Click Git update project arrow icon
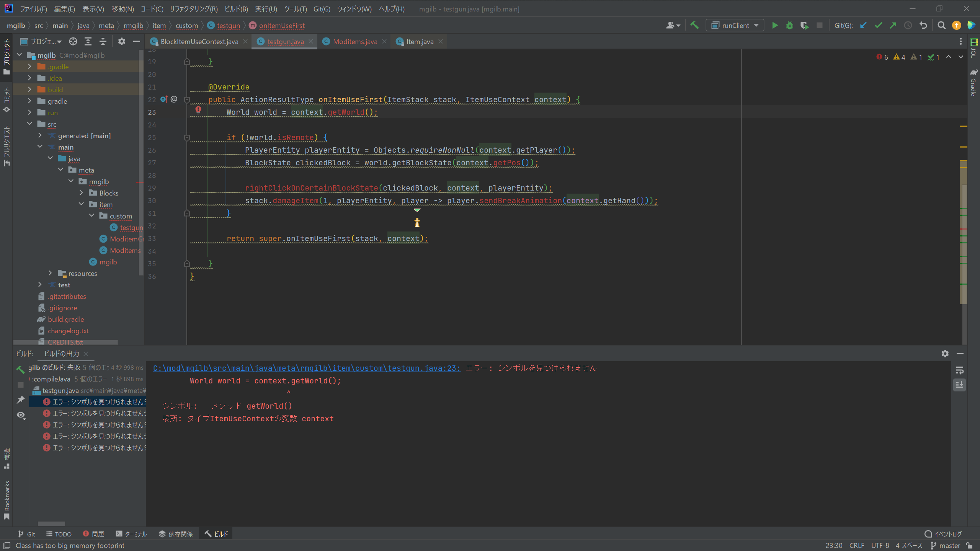Viewport: 980px width, 551px height. tap(863, 26)
